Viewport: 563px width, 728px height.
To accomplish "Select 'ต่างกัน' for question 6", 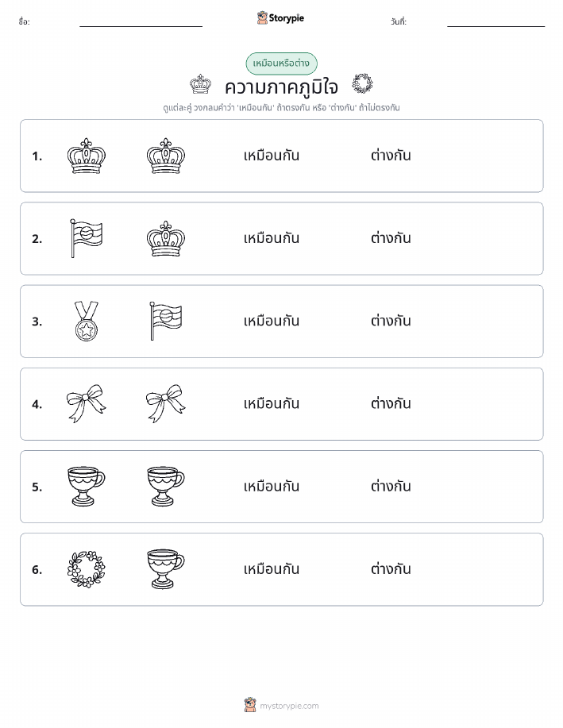I will [391, 568].
